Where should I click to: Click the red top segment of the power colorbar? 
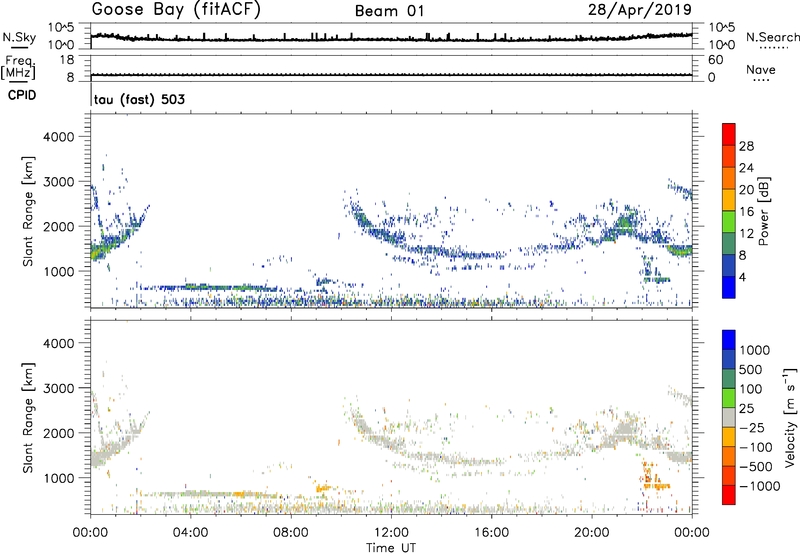click(729, 135)
